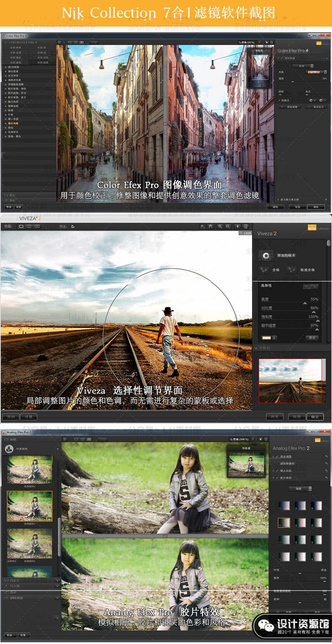Screen dimensions: 332x644
Task: Click the preset list scrollbar in Analog Efex Pro
Action: (59, 537)
